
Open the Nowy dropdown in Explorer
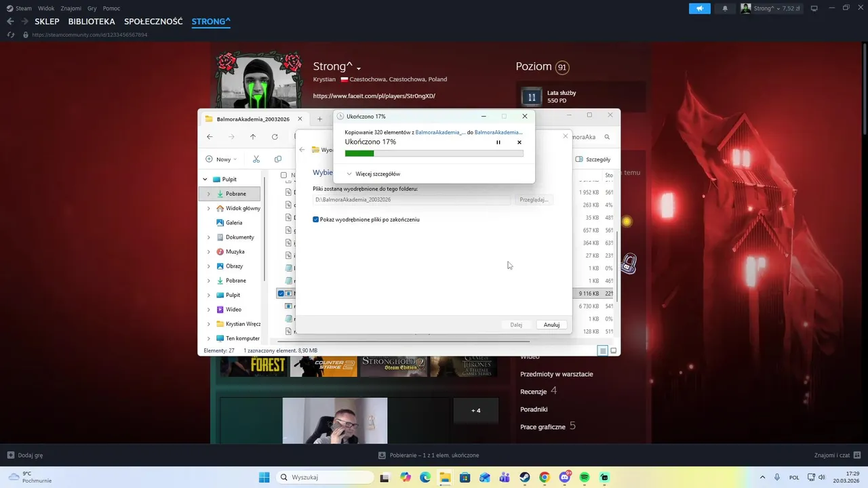tap(221, 159)
